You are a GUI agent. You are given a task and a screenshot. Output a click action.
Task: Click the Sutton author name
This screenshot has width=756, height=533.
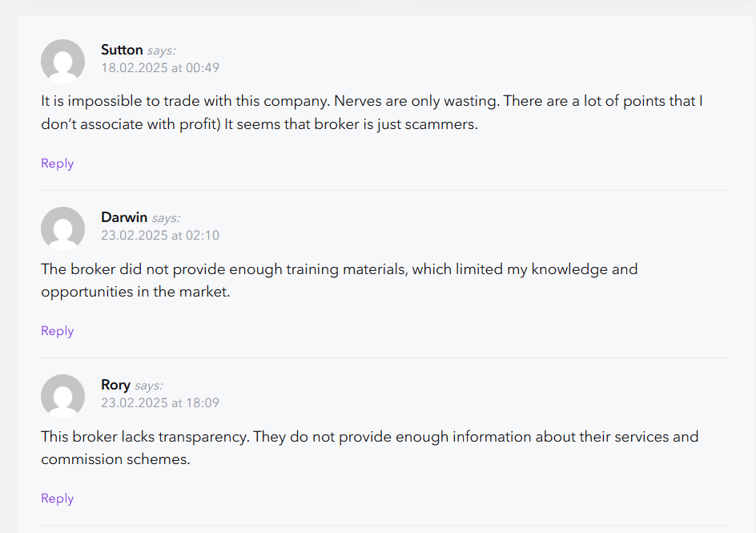point(122,50)
